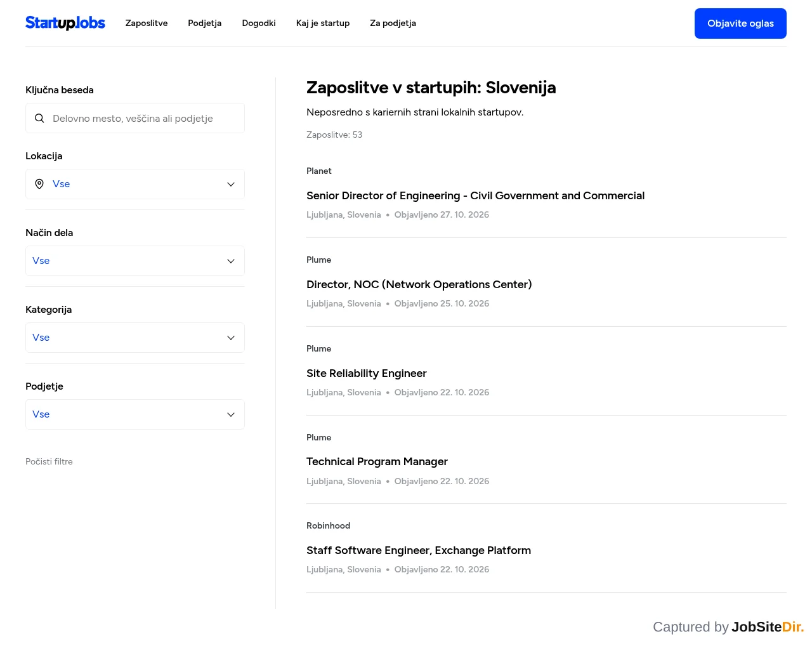Image resolution: width=812 pixels, height=646 pixels.
Task: Click the location pin icon in Lokacija
Action: [x=39, y=184]
